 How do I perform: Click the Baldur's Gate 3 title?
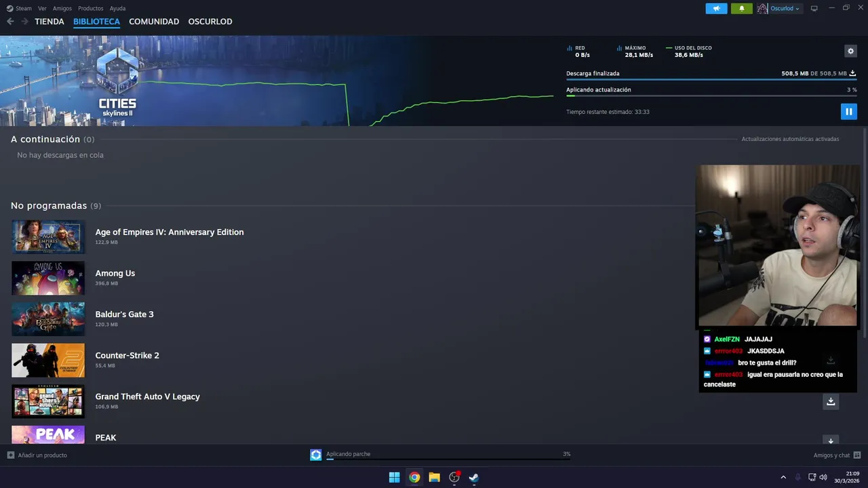(125, 314)
